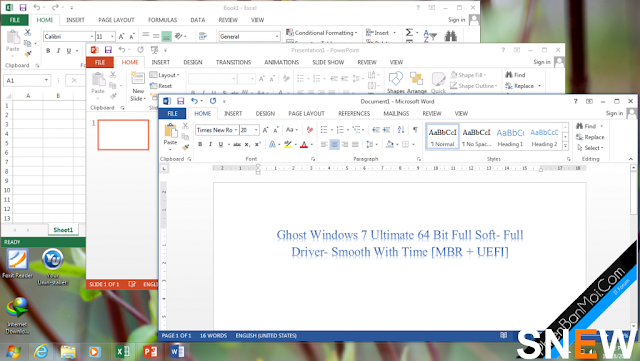Clear all formatting using Word's eraser icon
This screenshot has height=361, width=640.
pos(310,130)
